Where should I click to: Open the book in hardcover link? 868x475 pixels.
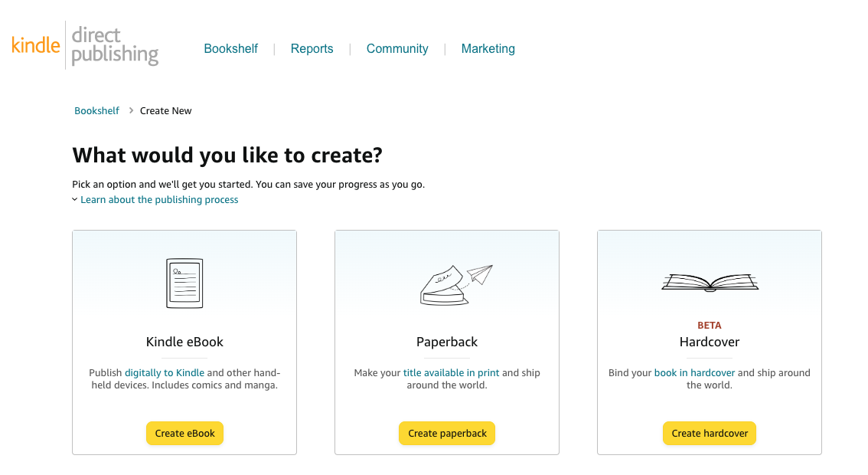point(695,373)
